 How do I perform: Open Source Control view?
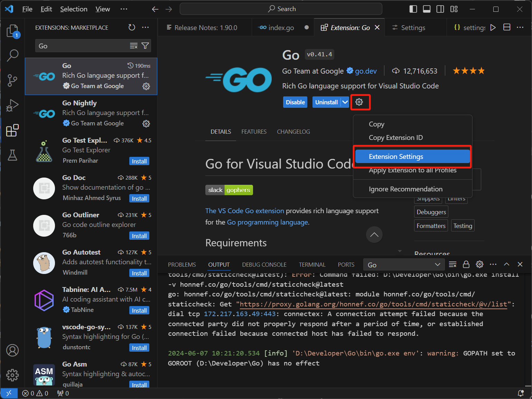[x=13, y=80]
